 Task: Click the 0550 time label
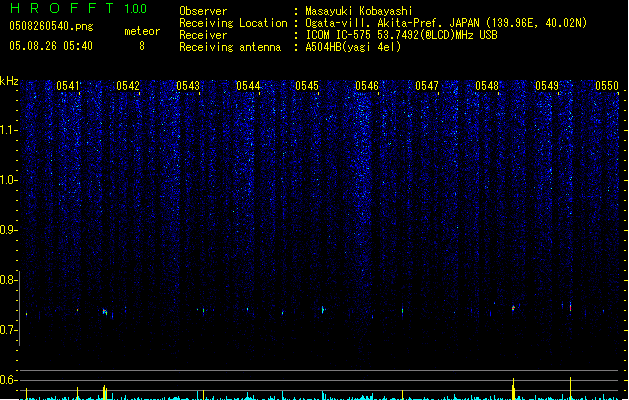point(607,86)
